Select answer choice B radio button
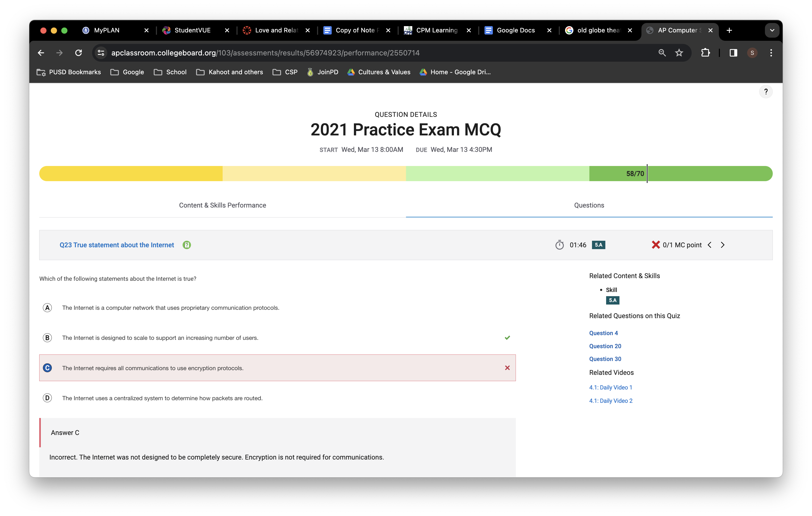This screenshot has width=812, height=516. 48,338
